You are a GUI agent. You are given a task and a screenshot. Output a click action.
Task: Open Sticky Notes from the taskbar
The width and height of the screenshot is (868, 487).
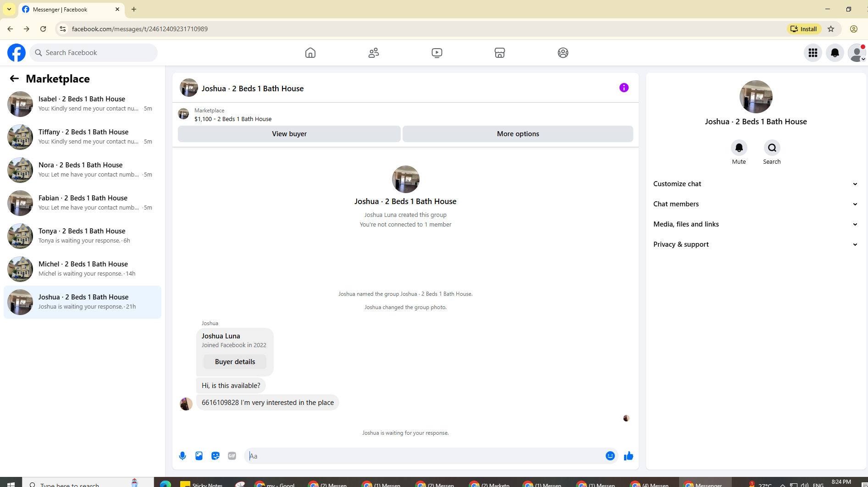[x=202, y=483]
